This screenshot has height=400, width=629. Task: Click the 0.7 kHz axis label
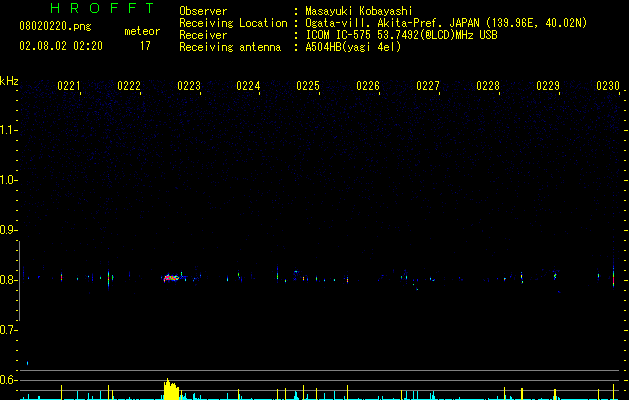(9, 330)
